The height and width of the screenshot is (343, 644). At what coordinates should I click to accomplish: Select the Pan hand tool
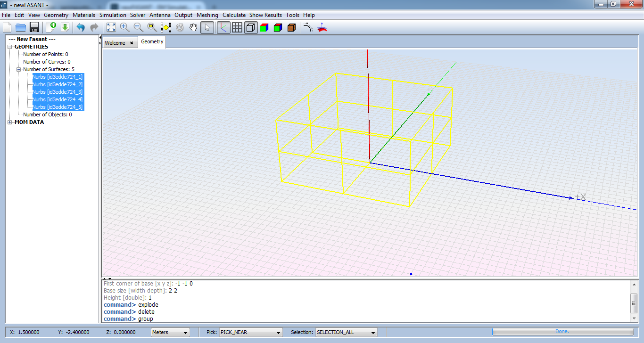click(193, 27)
